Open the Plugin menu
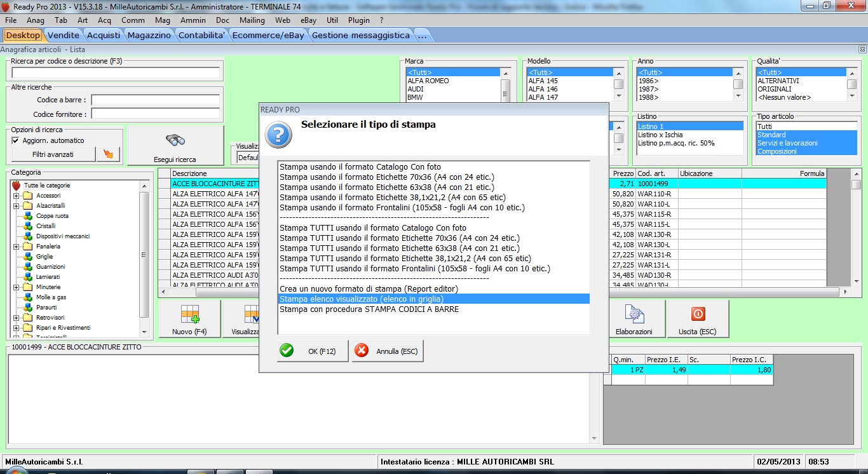Viewport: 868px width, 474px height. [359, 20]
